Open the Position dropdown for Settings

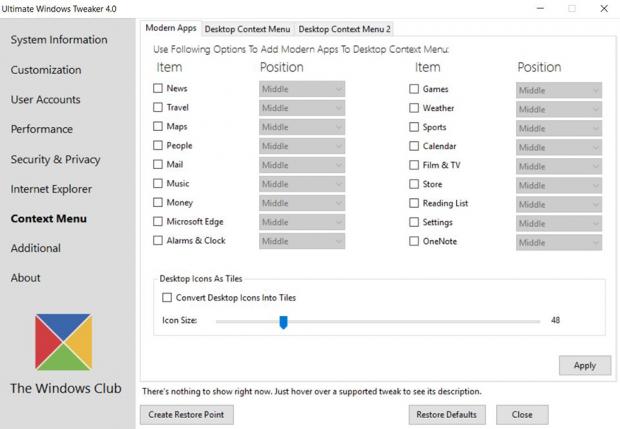pos(558,223)
